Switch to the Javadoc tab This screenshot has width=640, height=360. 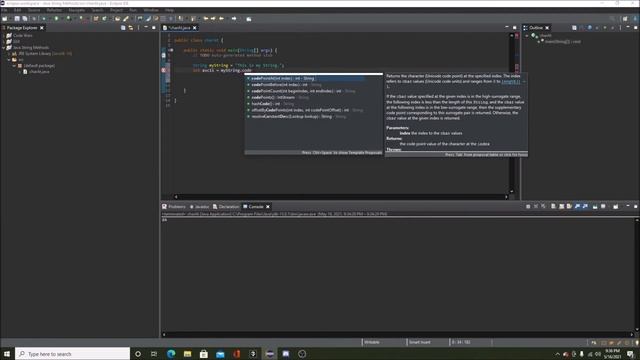(199, 207)
